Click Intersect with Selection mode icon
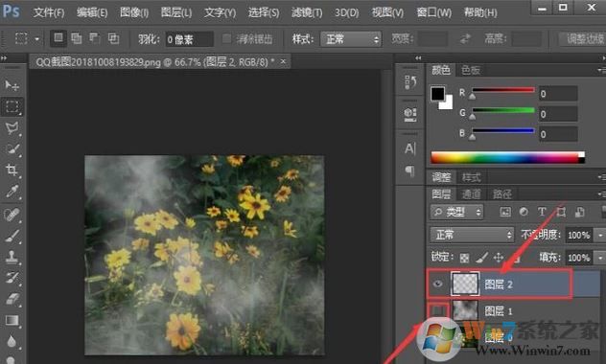 (x=113, y=38)
